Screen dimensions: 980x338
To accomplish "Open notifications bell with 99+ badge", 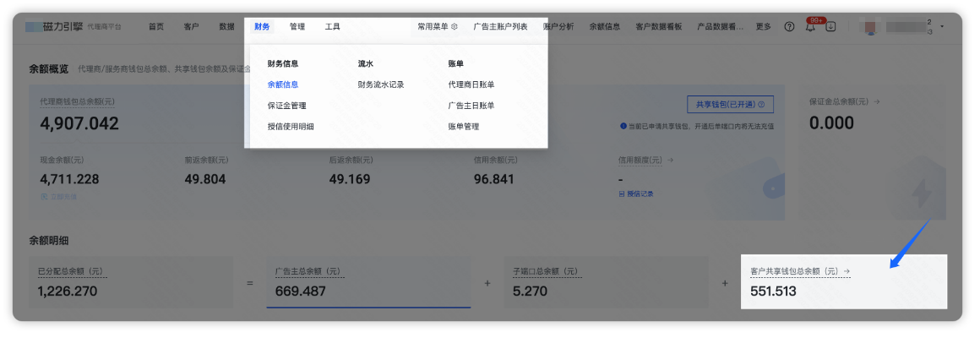I will pos(811,25).
